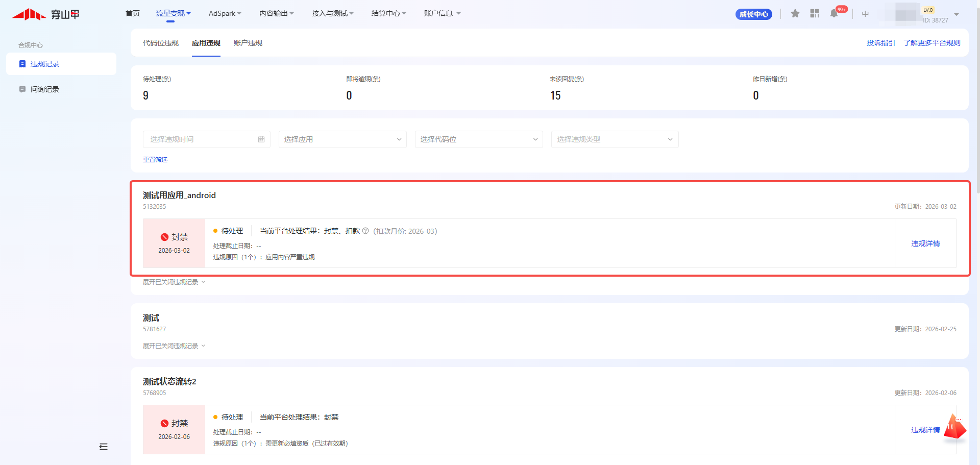The width and height of the screenshot is (980, 465).
Task: Open the 选择违规类型 dropdown
Action: 615,139
